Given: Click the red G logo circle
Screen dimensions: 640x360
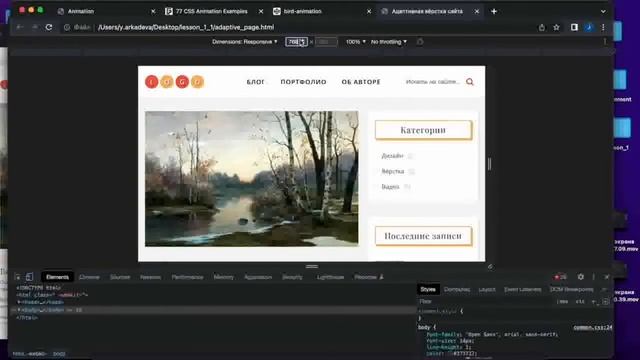Looking at the screenshot, I should point(182,82).
